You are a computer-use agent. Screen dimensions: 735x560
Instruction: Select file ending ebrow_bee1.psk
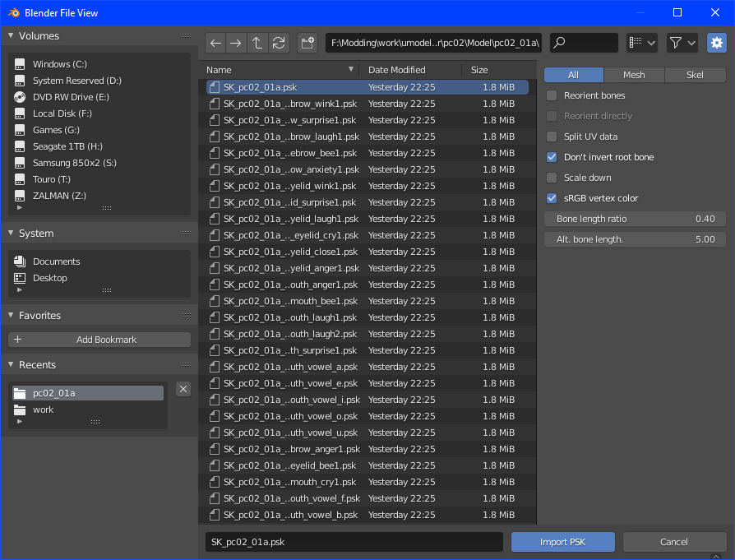pos(367,153)
